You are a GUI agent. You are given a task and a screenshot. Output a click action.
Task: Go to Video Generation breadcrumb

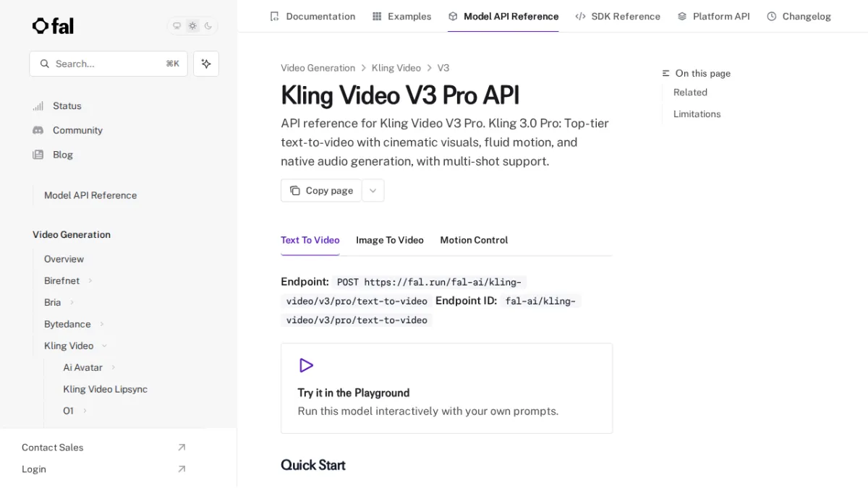[318, 68]
